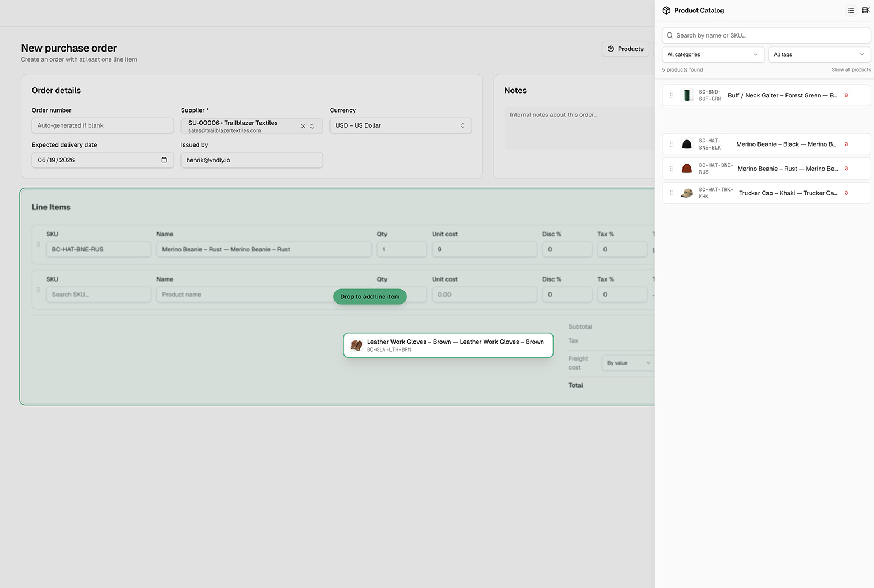Click the Qty field showing 1

[x=402, y=249]
